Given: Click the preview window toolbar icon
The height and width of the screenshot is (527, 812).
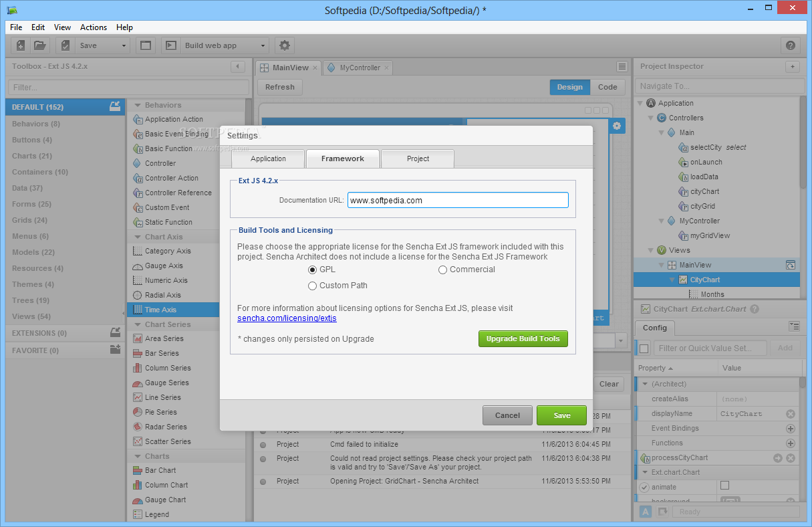Looking at the screenshot, I should click(x=146, y=45).
